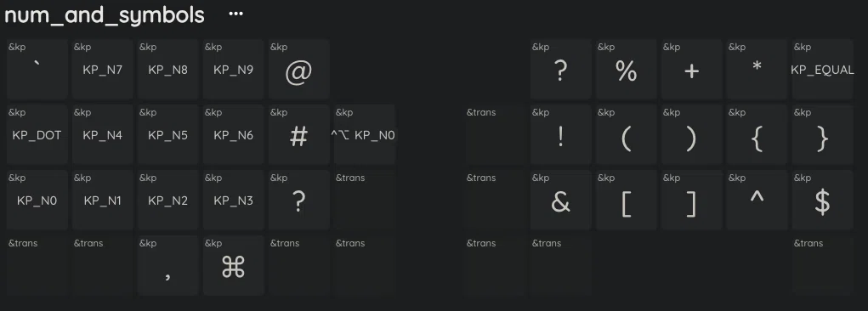Select the KP_N7 key binding
868x311 pixels.
(102, 69)
